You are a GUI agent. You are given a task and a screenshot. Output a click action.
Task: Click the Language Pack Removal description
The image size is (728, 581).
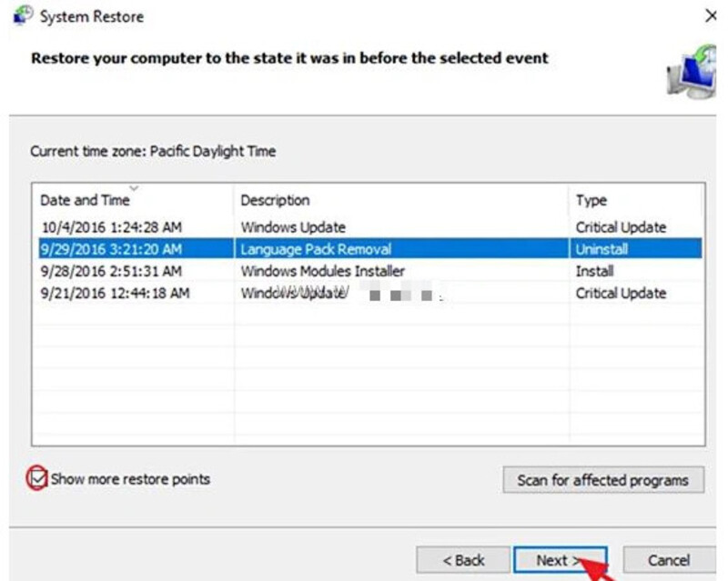click(x=316, y=249)
